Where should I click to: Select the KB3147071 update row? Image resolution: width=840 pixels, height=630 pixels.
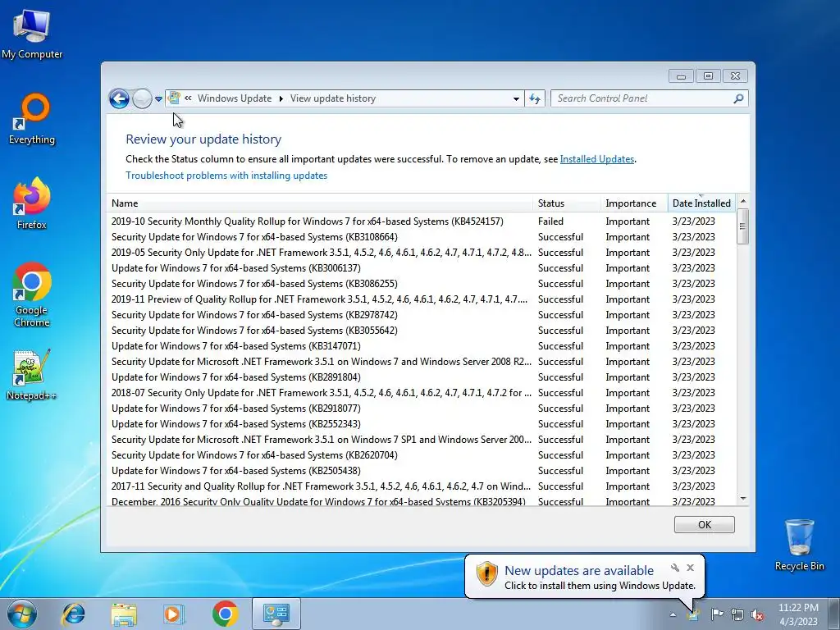point(422,346)
